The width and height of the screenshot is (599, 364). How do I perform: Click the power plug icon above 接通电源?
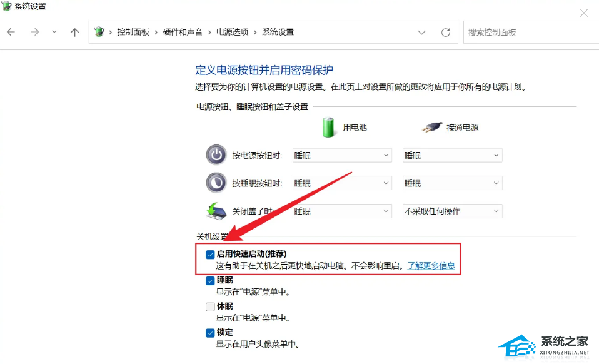pos(435,126)
